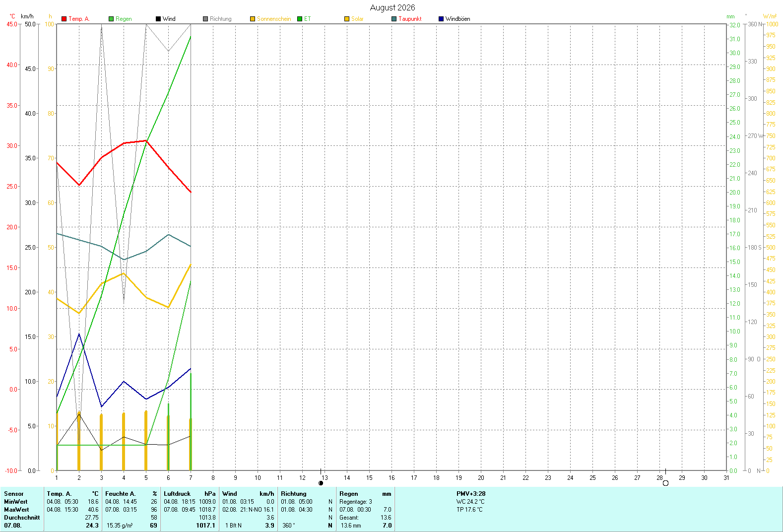The height and width of the screenshot is (532, 783).
Task: Click the green ET legend swatch
Action: click(300, 19)
